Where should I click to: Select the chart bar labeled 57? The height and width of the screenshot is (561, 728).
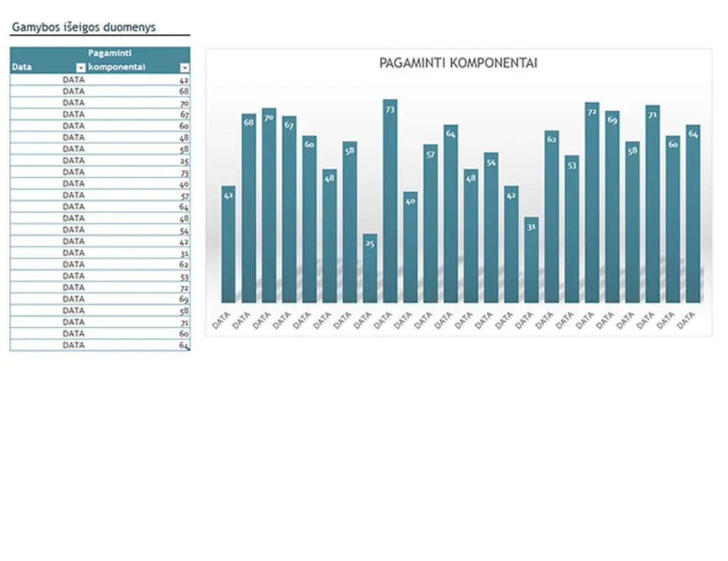pyautogui.click(x=430, y=224)
